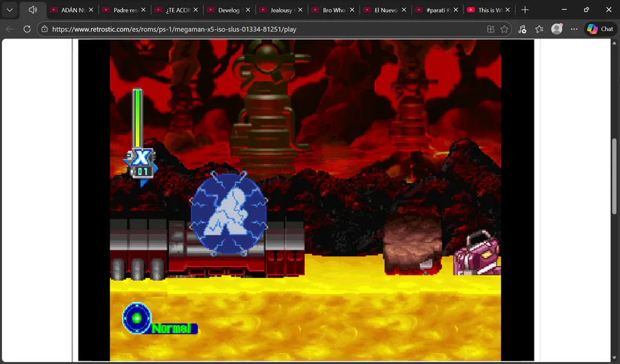
Task: Mute the tab's audio via the speaker icon
Action: coord(33,10)
